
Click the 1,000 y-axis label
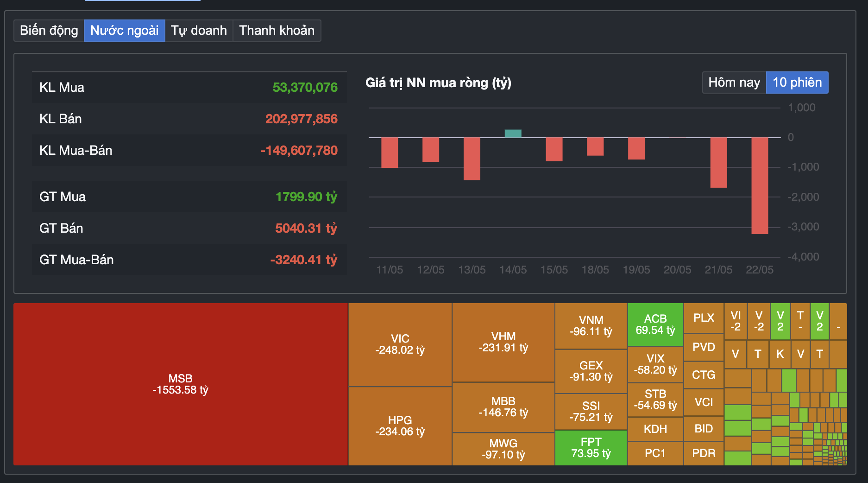click(x=802, y=108)
